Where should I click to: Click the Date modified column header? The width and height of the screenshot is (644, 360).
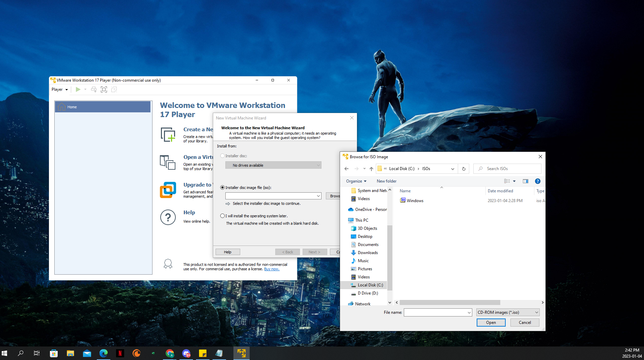tap(500, 191)
